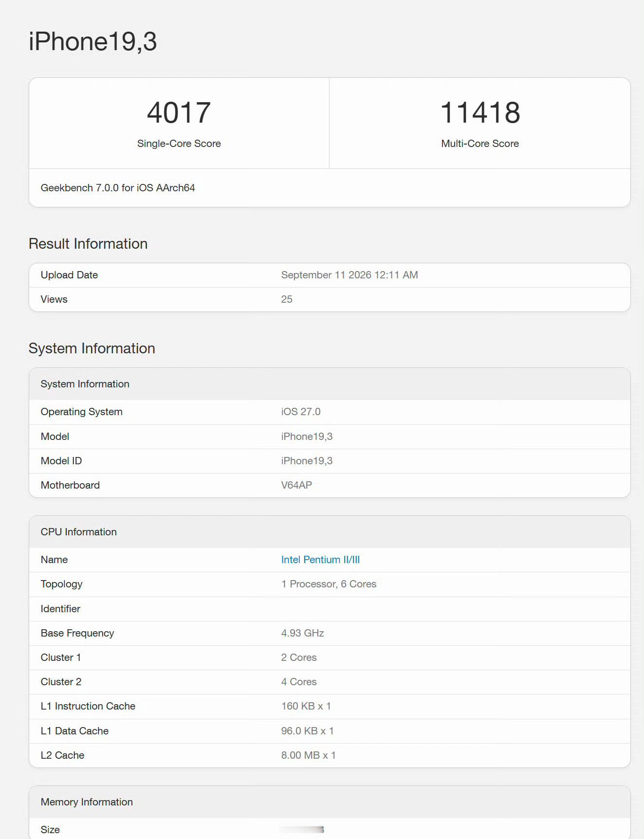
Task: Click the L1 Instruction Cache label
Action: coord(88,706)
